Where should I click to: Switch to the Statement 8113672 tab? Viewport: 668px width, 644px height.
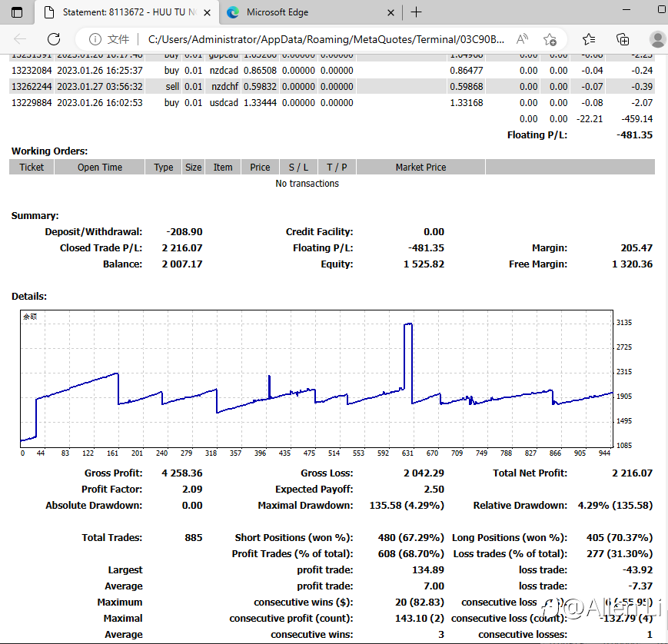[127, 12]
